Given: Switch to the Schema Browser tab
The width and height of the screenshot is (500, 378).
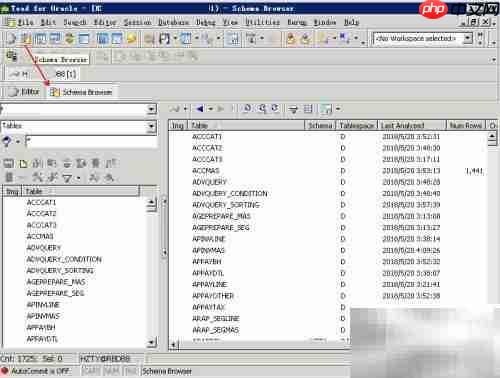Looking at the screenshot, I should [81, 92].
